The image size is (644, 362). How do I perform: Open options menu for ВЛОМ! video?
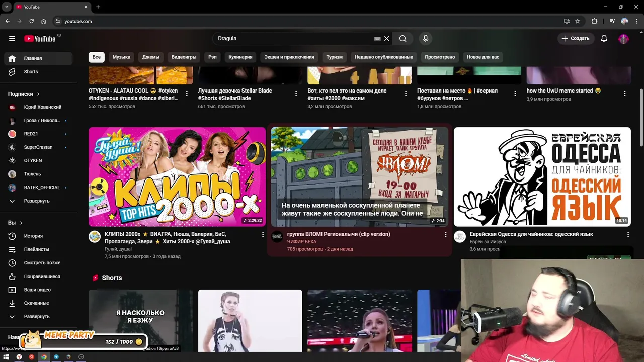pyautogui.click(x=445, y=235)
